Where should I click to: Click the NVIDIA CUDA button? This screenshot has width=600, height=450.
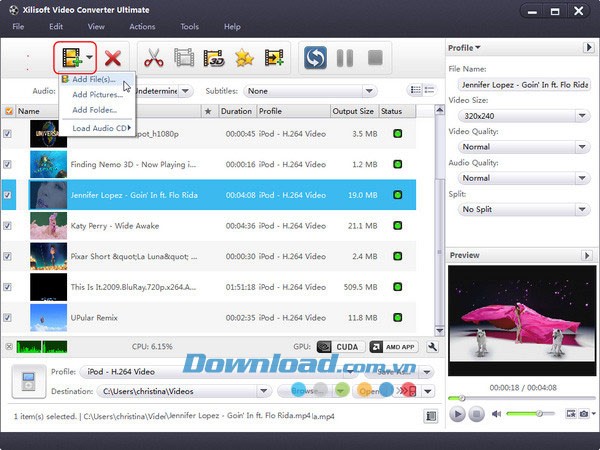[x=341, y=347]
